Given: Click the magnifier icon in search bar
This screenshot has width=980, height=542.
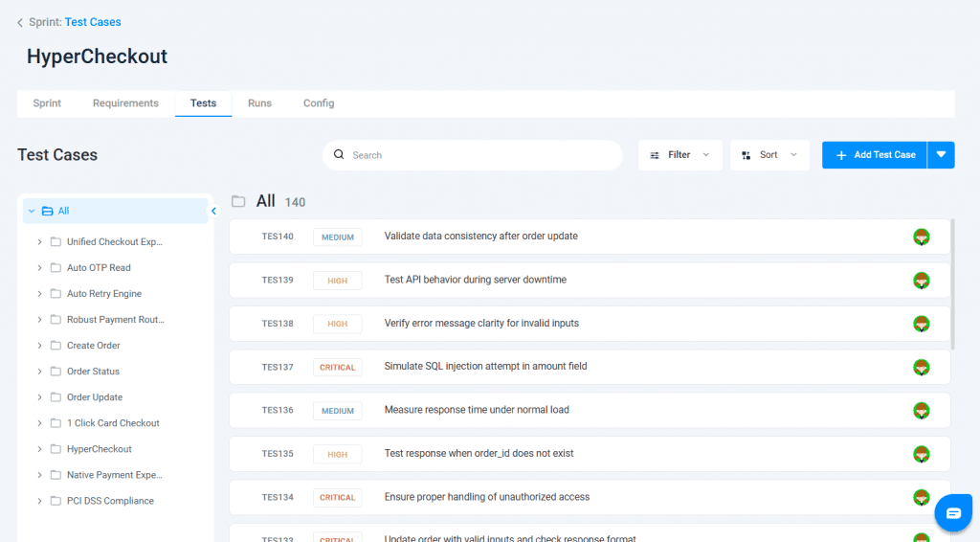Looking at the screenshot, I should tap(339, 155).
